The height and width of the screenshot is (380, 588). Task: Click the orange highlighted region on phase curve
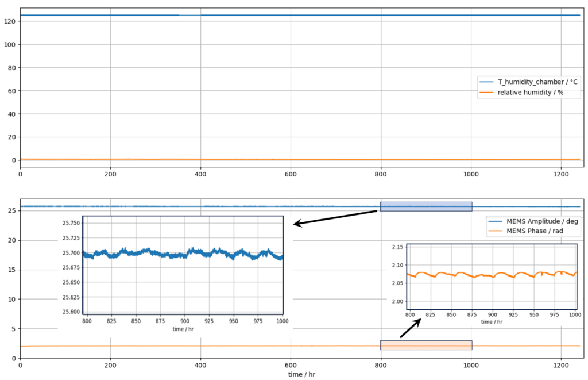point(425,345)
